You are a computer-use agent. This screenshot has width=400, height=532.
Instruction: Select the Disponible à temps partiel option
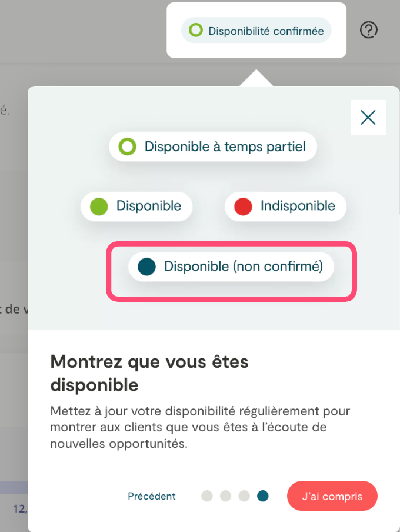click(213, 147)
